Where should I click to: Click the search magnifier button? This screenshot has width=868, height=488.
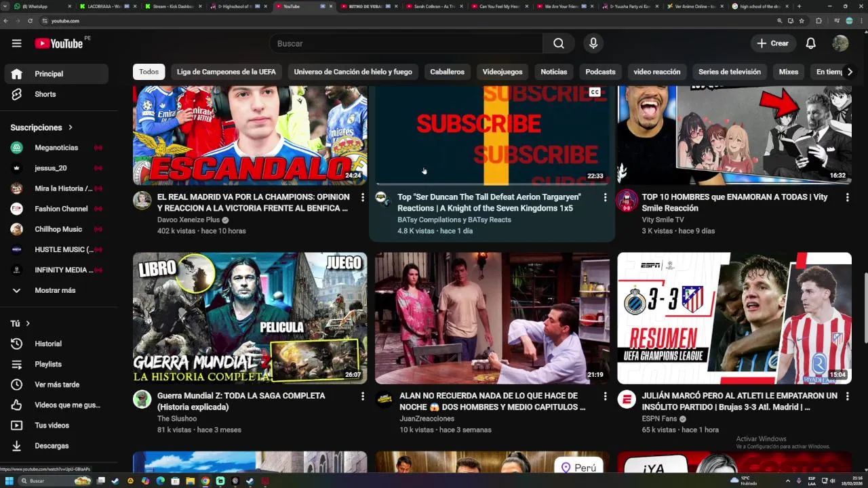click(x=558, y=43)
